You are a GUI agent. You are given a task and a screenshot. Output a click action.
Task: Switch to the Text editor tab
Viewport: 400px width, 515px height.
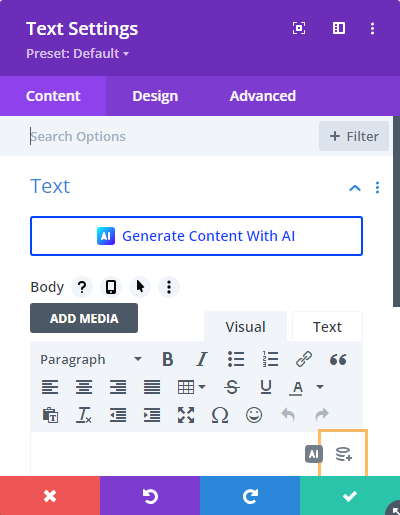click(327, 327)
